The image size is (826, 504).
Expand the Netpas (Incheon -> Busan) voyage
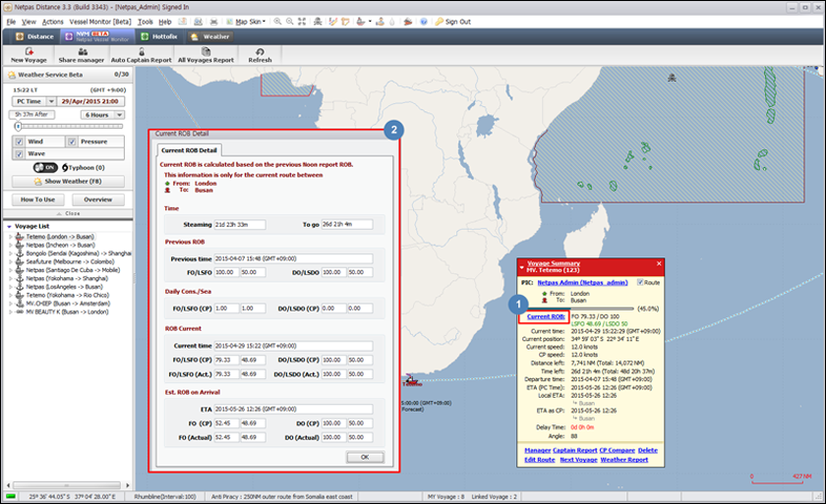[10, 246]
